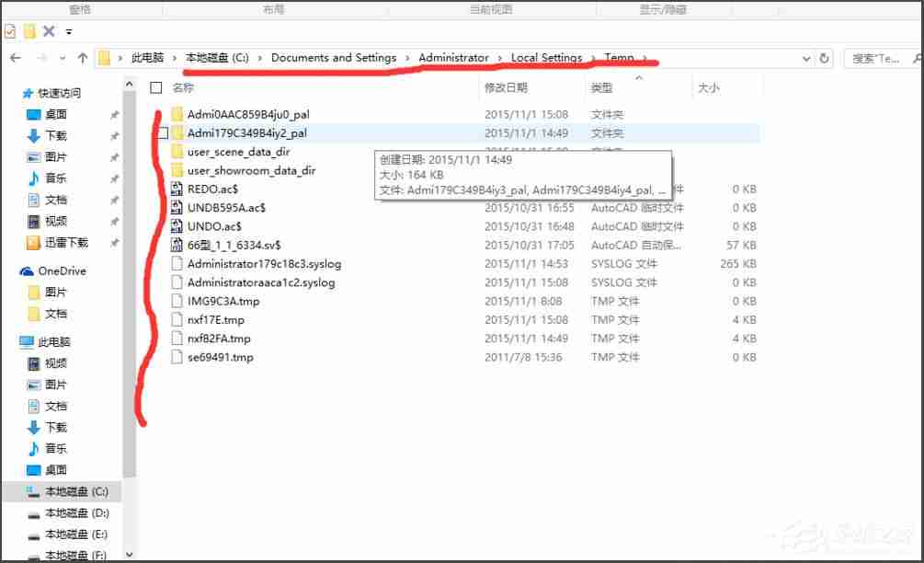Viewport: 924px width, 563px height.
Task: Click the refresh icon beside the address bar
Action: point(825,57)
